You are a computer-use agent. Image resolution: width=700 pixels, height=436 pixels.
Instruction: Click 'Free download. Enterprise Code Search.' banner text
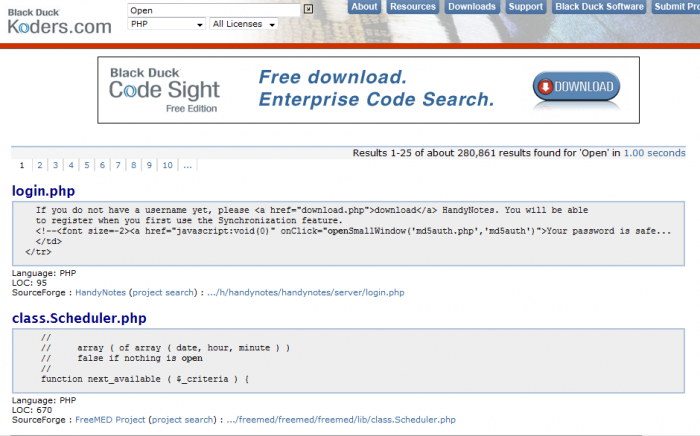[x=376, y=88]
